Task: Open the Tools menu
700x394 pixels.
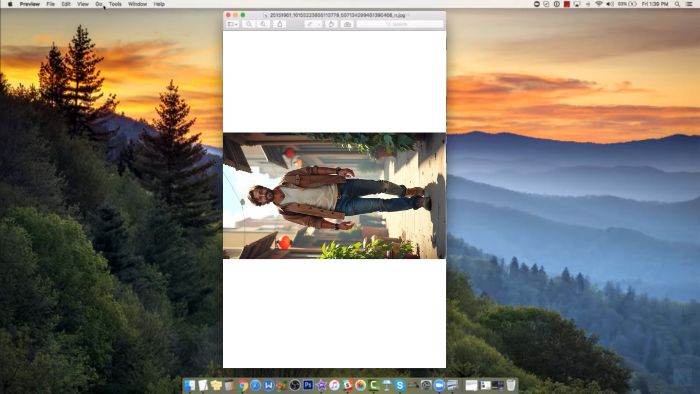Action: tap(115, 4)
